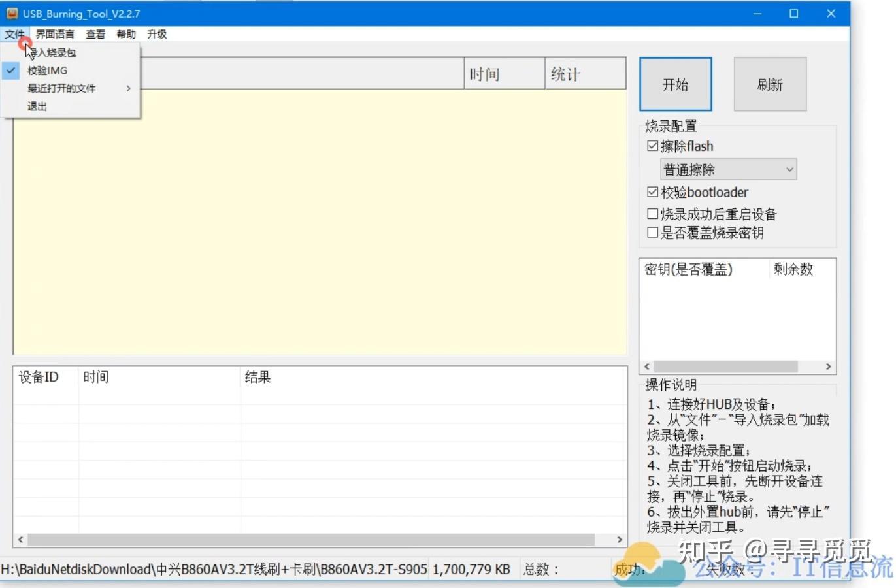
Task: Click results table scrollbar right arrow
Action: [x=620, y=540]
